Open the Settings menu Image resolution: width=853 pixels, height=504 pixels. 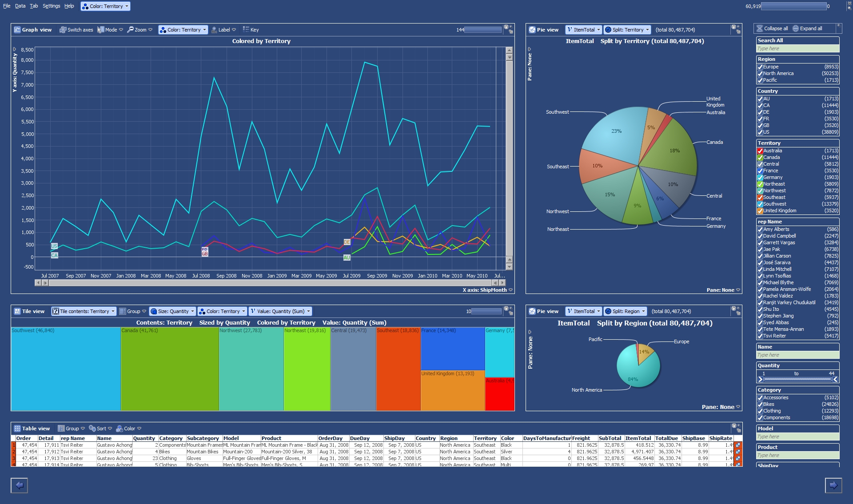51,6
